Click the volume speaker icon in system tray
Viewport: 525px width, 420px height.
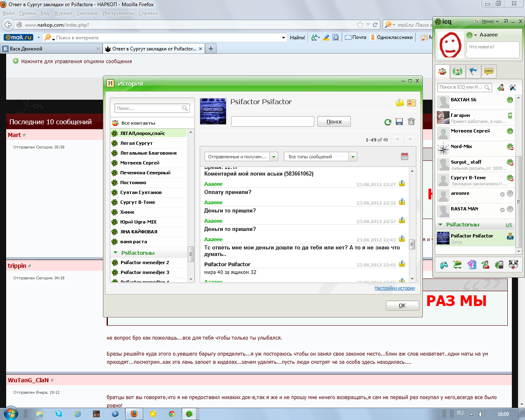482,414
